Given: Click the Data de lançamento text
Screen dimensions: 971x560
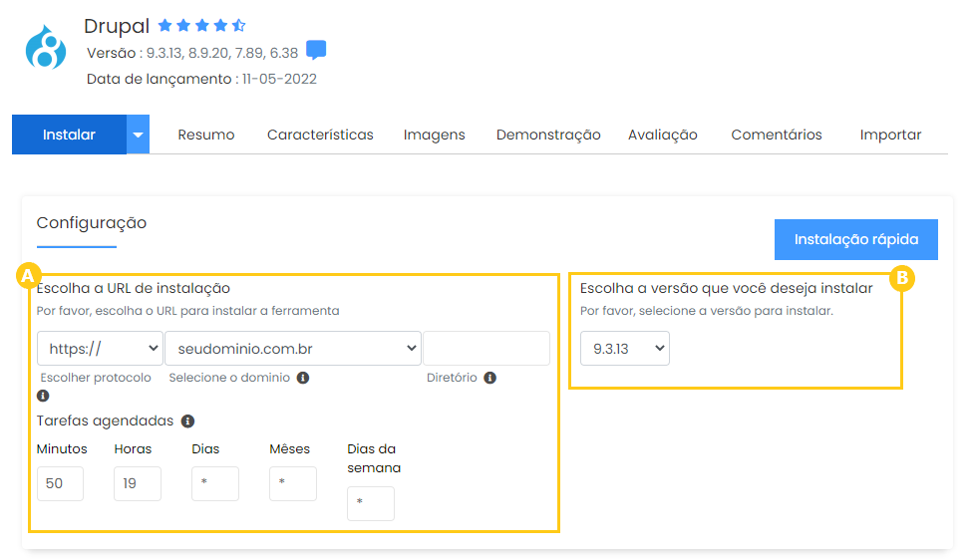Looking at the screenshot, I should pyautogui.click(x=202, y=79).
